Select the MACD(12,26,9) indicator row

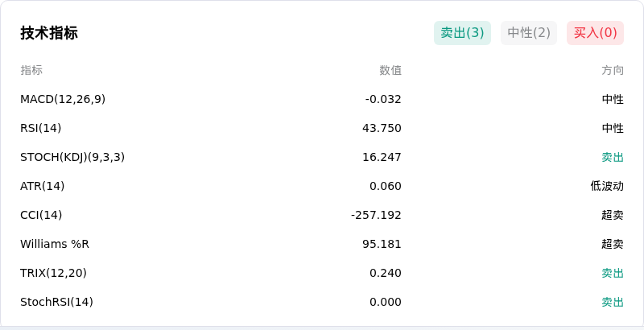tap(322, 99)
